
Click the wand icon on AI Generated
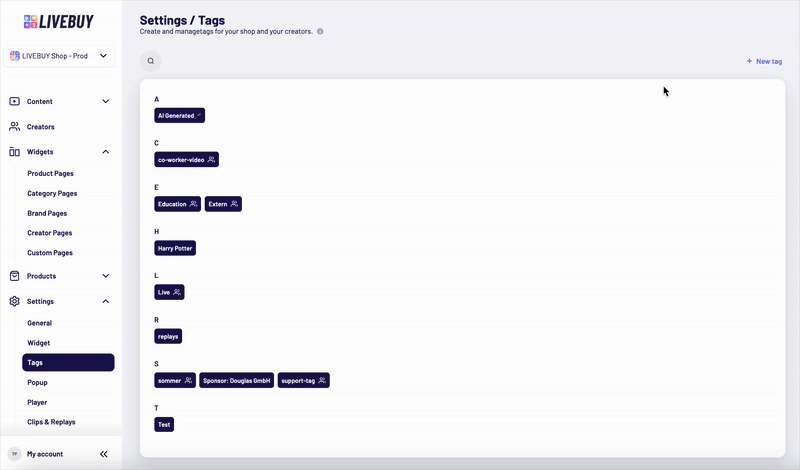[x=199, y=116]
